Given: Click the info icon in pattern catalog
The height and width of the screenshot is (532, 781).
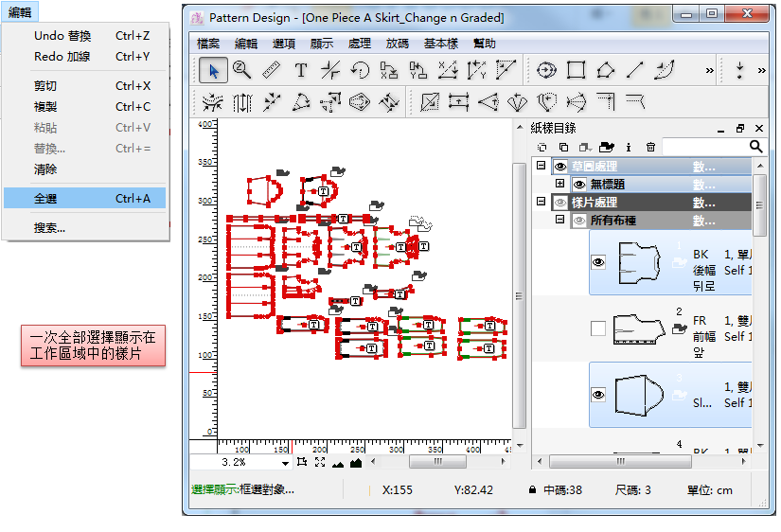Looking at the screenshot, I should 629,147.
